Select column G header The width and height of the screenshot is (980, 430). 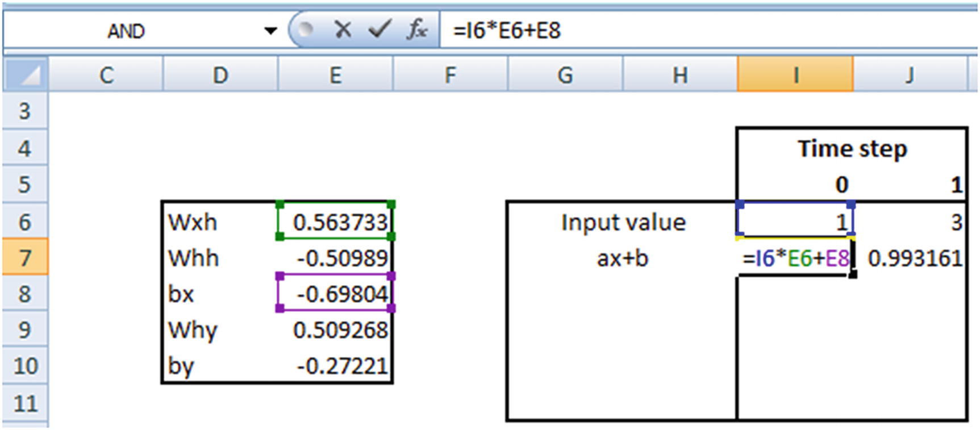[565, 74]
